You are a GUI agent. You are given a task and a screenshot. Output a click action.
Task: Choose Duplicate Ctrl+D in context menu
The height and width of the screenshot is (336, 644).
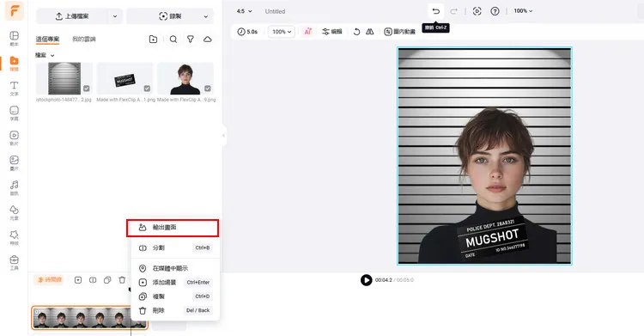[x=175, y=296]
